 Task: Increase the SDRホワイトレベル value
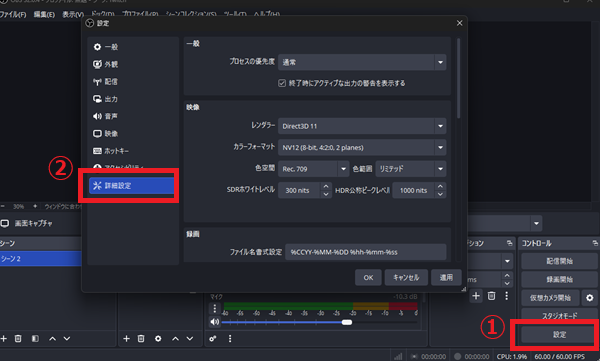(326, 186)
